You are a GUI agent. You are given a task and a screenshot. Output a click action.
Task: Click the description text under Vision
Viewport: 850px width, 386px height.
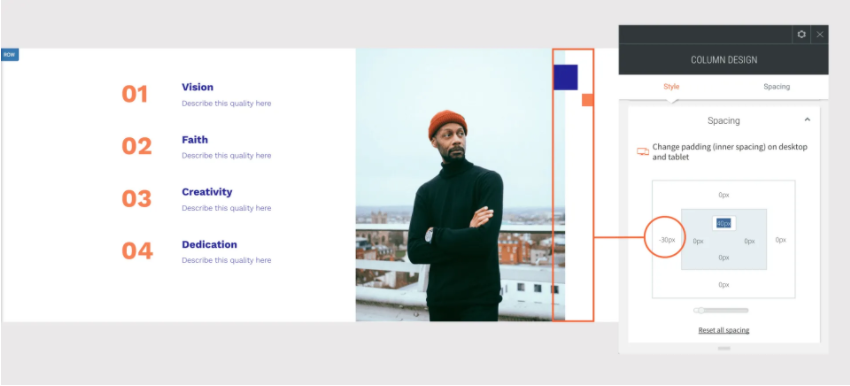227,103
